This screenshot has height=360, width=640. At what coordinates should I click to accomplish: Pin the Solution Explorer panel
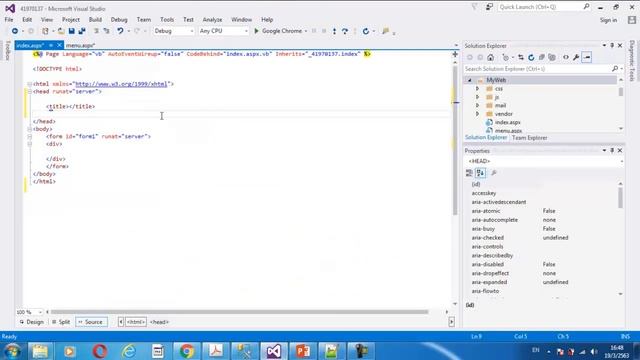click(x=612, y=46)
